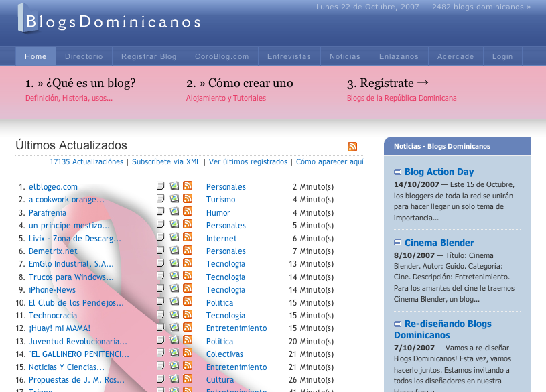Image resolution: width=546 pixels, height=392 pixels.
Task: Open the RSS feed icon beside Últimos Actualizados
Action: [x=352, y=147]
